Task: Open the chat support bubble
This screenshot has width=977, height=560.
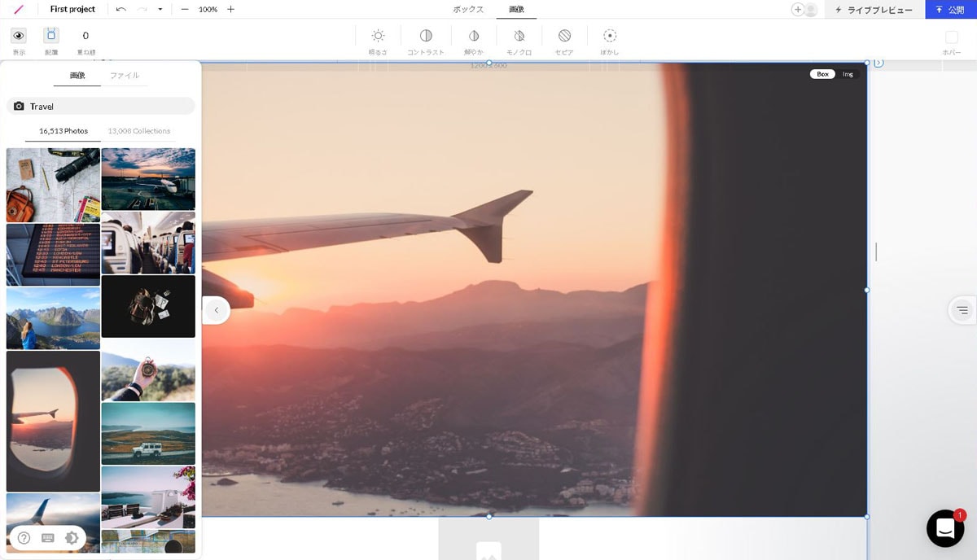Action: point(944,528)
